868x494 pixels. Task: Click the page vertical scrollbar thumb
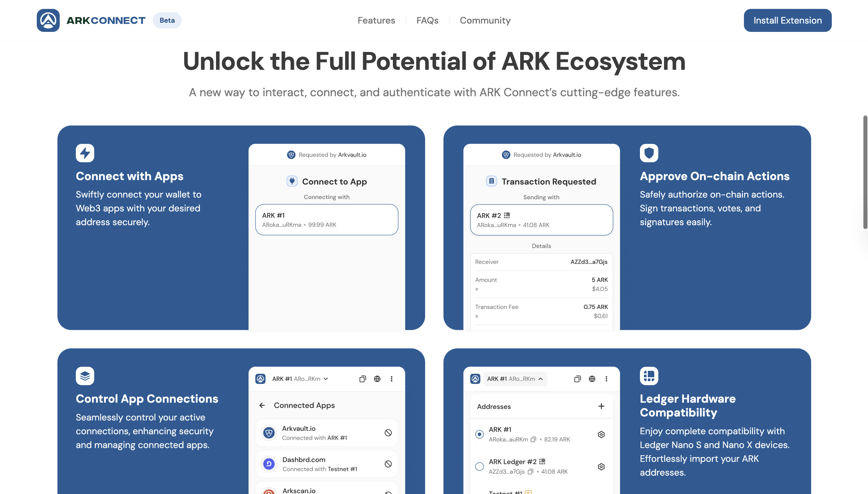pos(865,172)
